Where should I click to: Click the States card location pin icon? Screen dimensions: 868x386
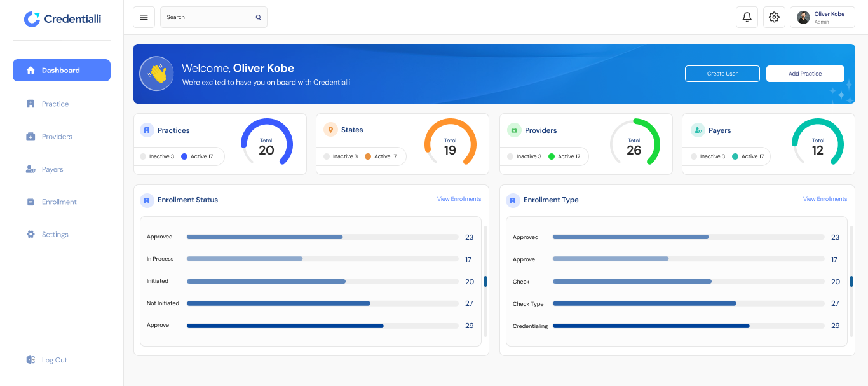(330, 130)
